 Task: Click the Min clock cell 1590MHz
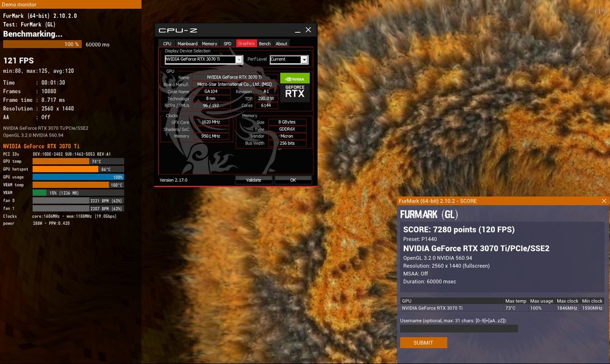(x=592, y=308)
